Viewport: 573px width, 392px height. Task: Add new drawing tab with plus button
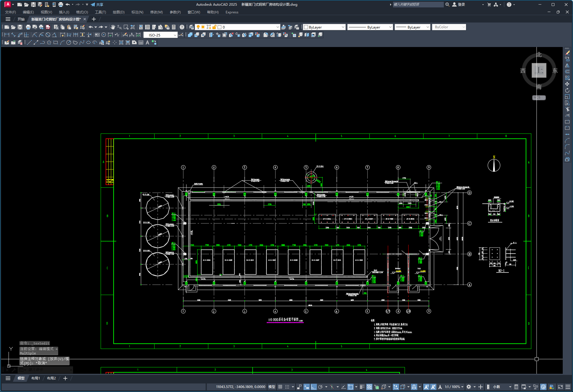click(x=94, y=19)
